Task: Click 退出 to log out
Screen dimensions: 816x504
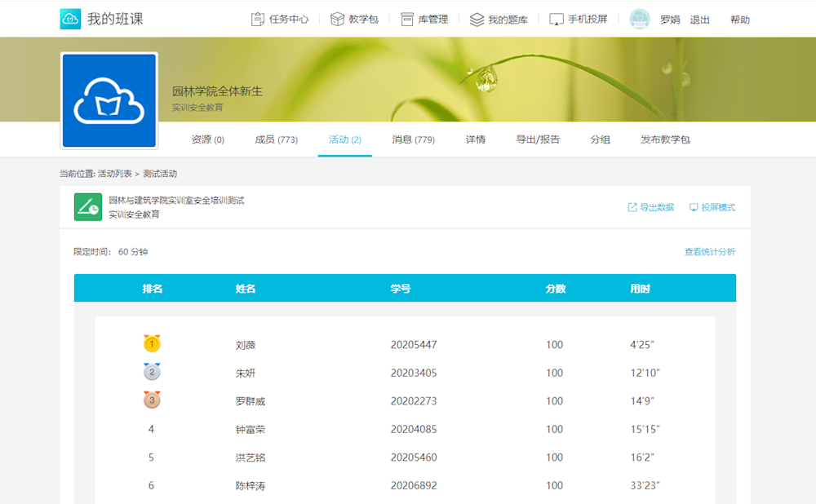Action: [x=699, y=20]
